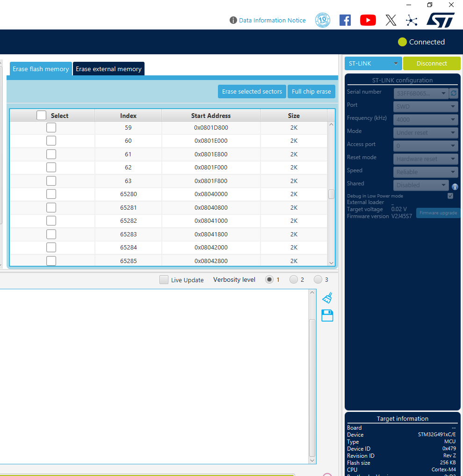The height and width of the screenshot is (476, 463).
Task: Clear the log output with broom icon
Action: pyautogui.click(x=327, y=297)
